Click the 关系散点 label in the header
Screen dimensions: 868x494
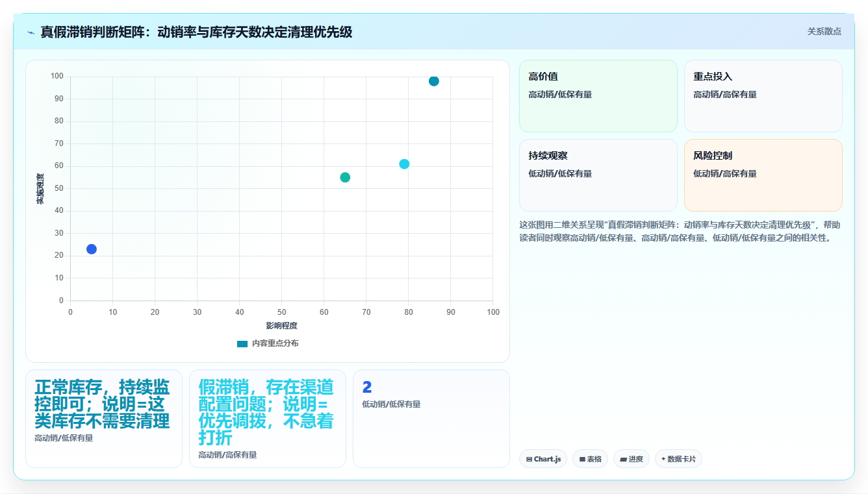pyautogui.click(x=824, y=31)
